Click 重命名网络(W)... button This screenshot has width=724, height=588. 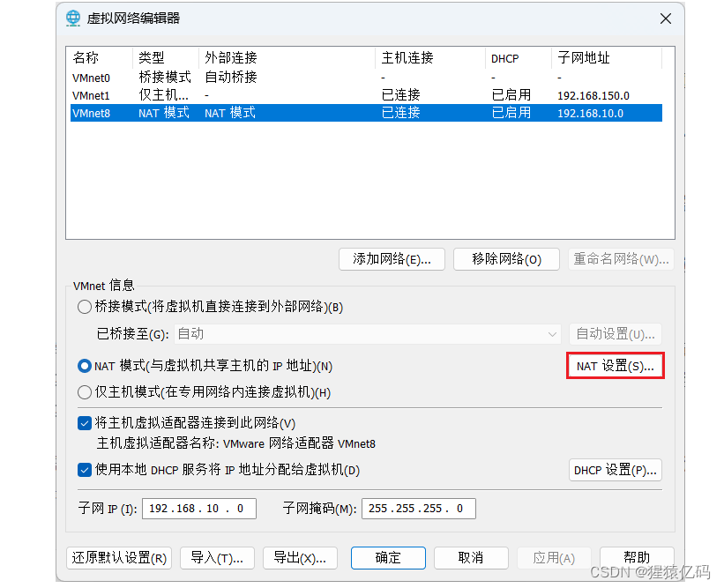621,259
